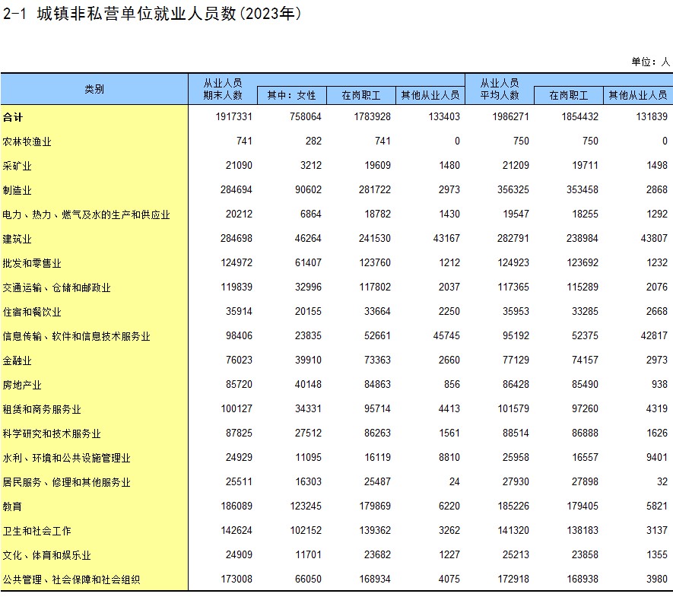This screenshot has width=673, height=616.
Task: Click the 卫生和社会工作 category cell
Action: click(37, 531)
